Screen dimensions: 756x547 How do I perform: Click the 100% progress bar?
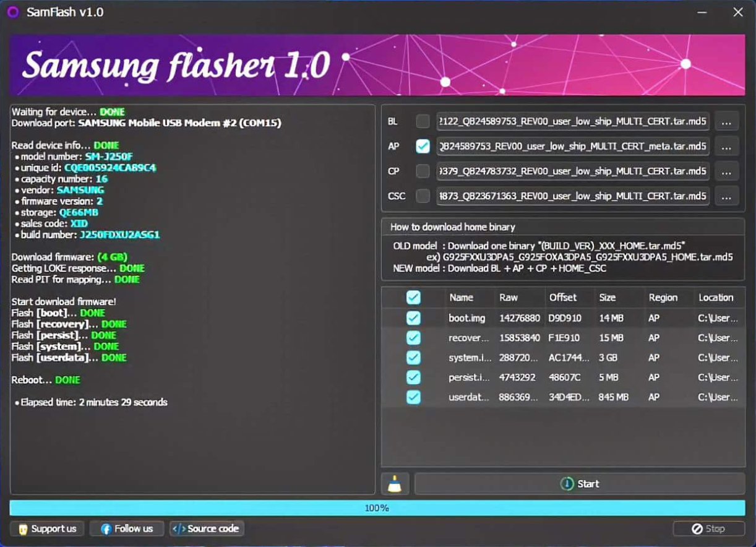tap(377, 508)
